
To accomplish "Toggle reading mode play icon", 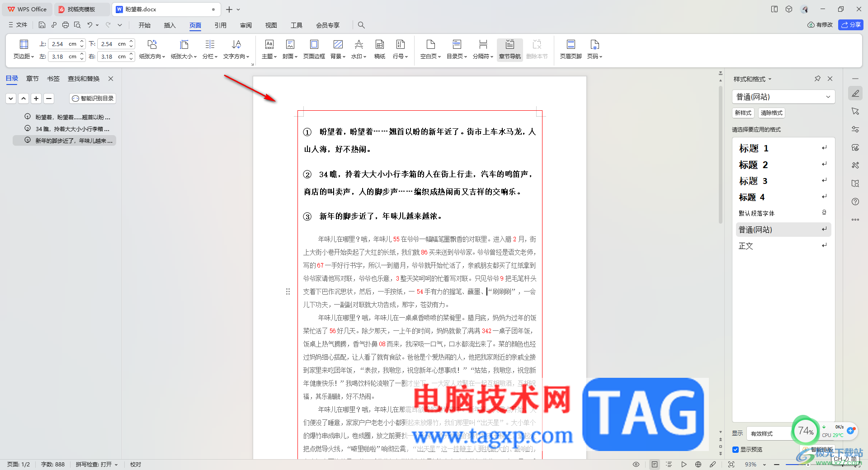I will pos(684,464).
